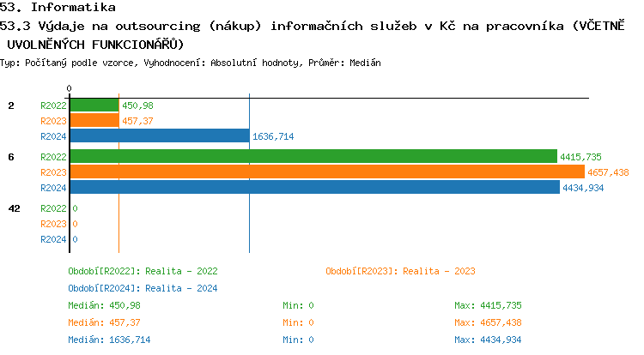The height and width of the screenshot is (355, 644).
Task: Click the orange Max: 4657,438 text
Action: point(488,322)
